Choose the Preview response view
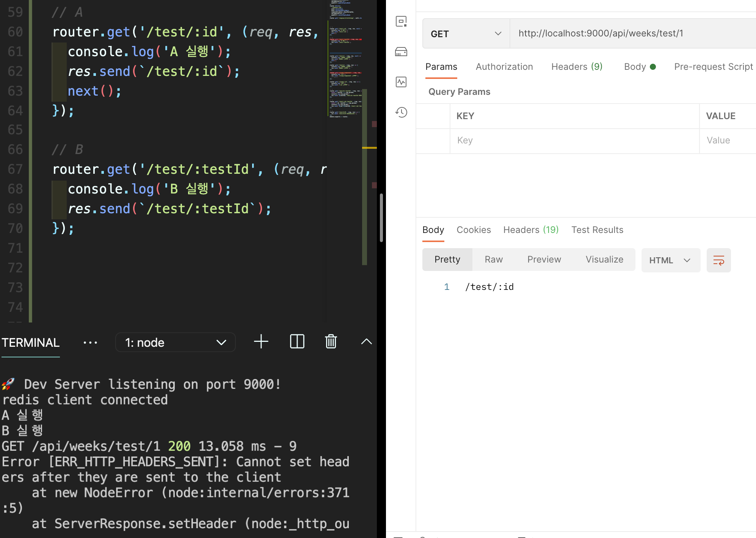The image size is (756, 538). (x=544, y=260)
